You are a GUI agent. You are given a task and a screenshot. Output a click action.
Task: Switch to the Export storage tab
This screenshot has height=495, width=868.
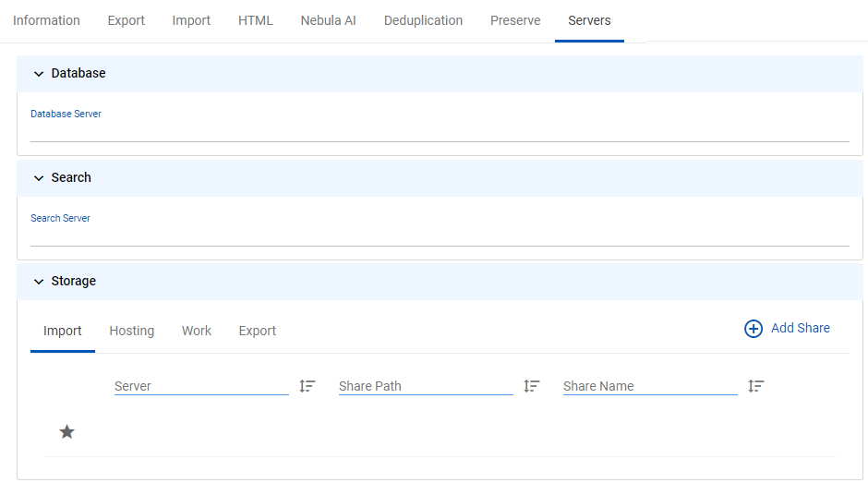[258, 331]
